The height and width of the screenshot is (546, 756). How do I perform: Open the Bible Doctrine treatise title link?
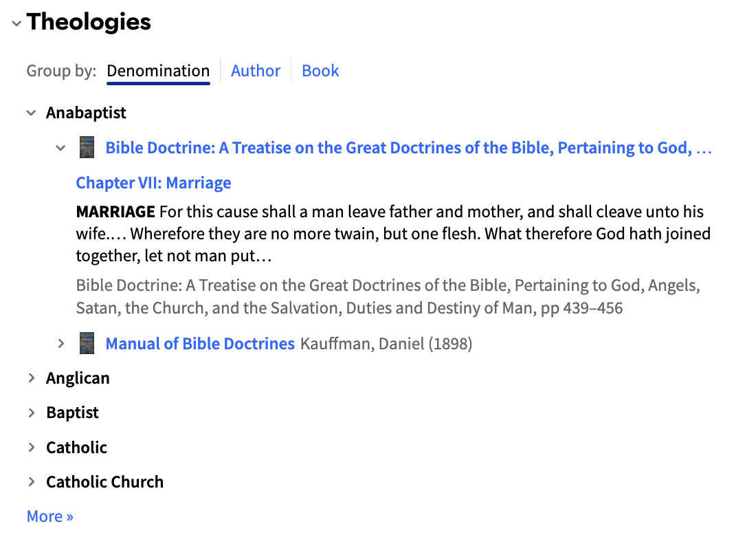pyautogui.click(x=408, y=148)
